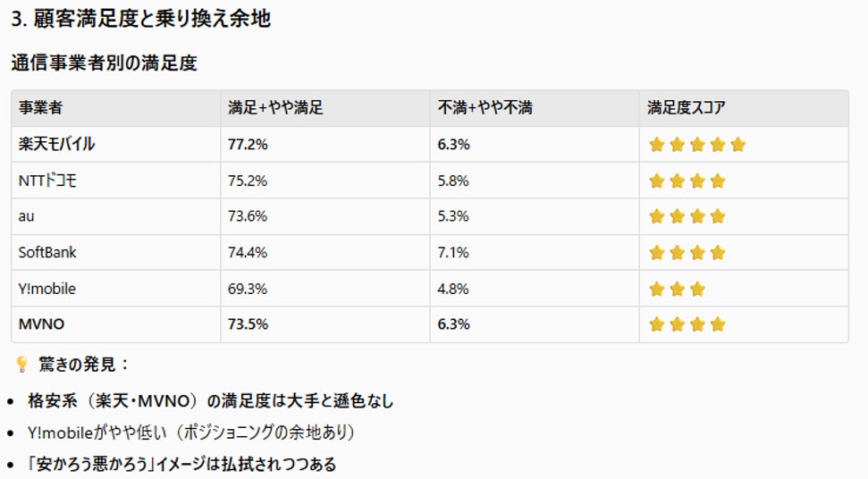The height and width of the screenshot is (479, 868).
Task: Click the 満足+やや満足 column header
Action: point(275,108)
